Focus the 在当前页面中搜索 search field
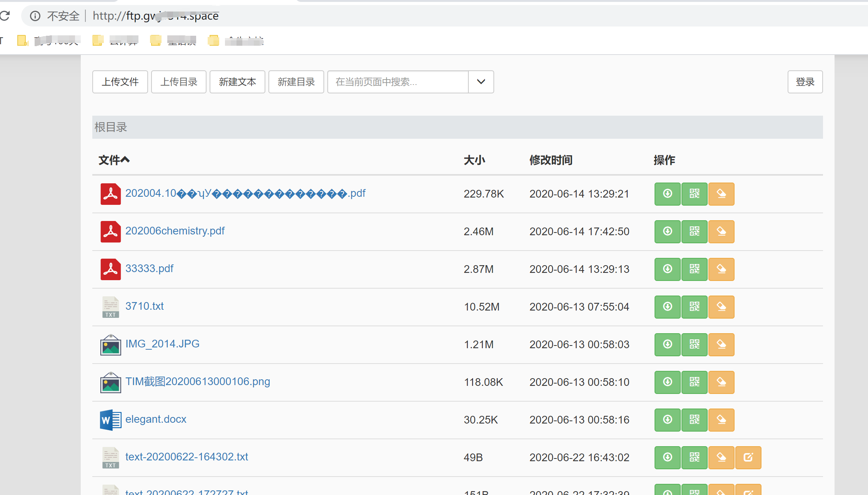Image resolution: width=868 pixels, height=495 pixels. tap(398, 81)
